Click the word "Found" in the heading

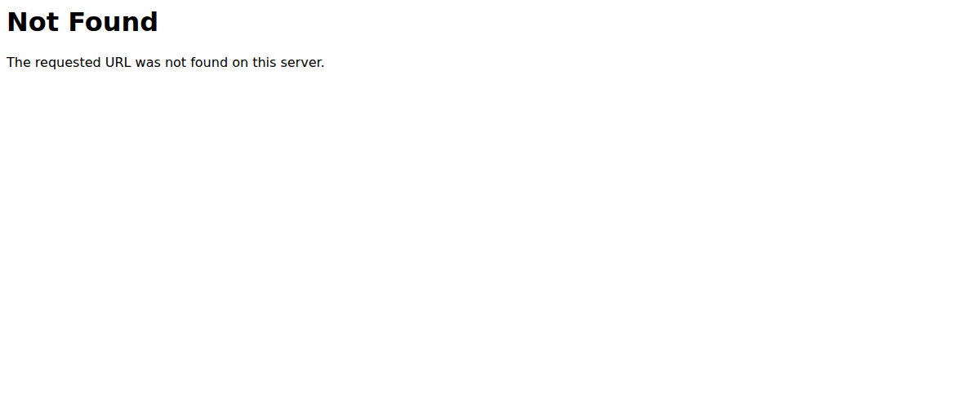coord(113,22)
